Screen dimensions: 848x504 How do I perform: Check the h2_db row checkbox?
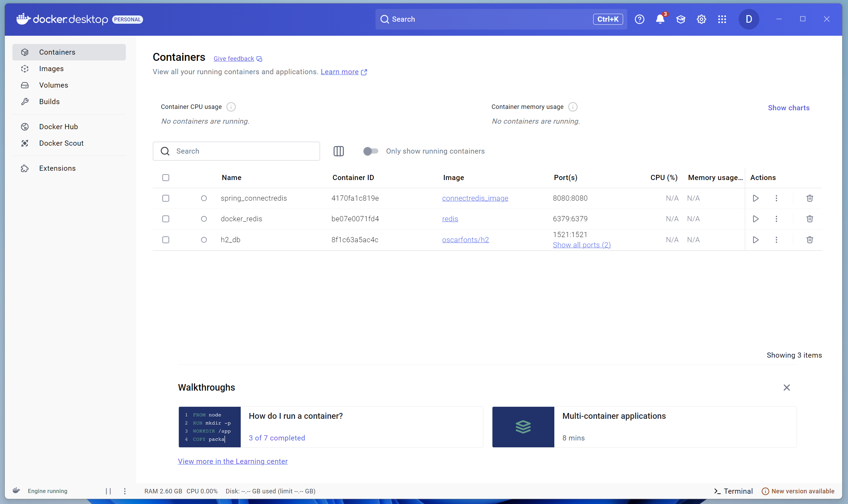coord(166,240)
